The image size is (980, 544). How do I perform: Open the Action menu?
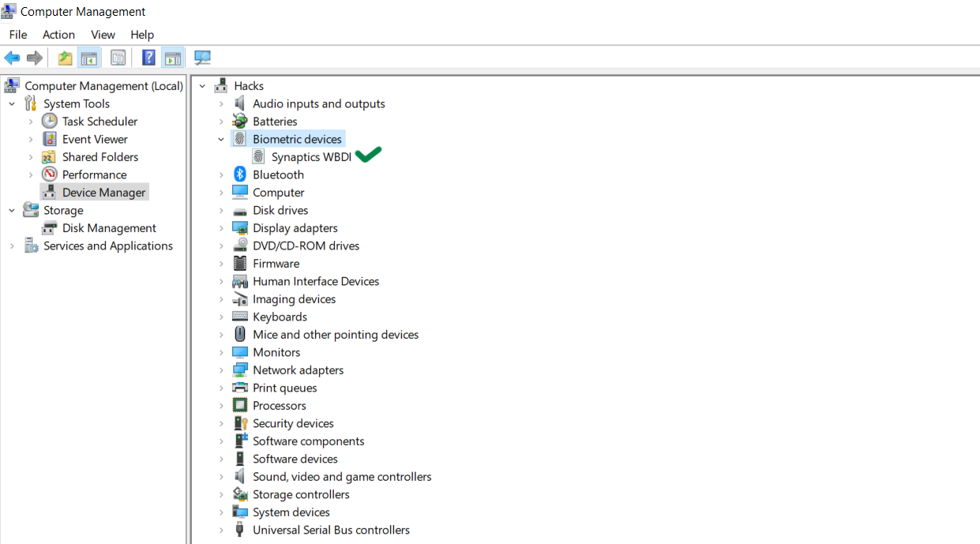click(x=58, y=34)
